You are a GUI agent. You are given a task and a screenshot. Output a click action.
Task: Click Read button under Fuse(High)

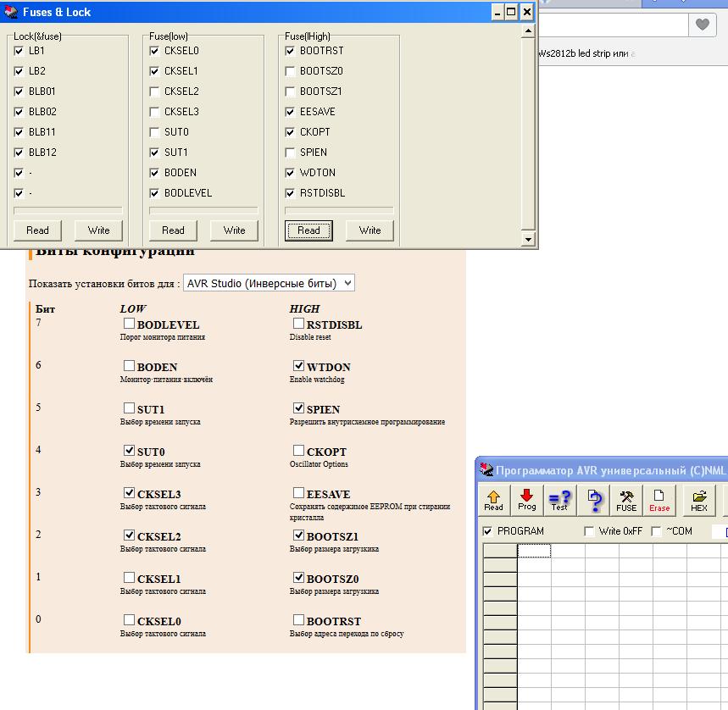coord(308,230)
